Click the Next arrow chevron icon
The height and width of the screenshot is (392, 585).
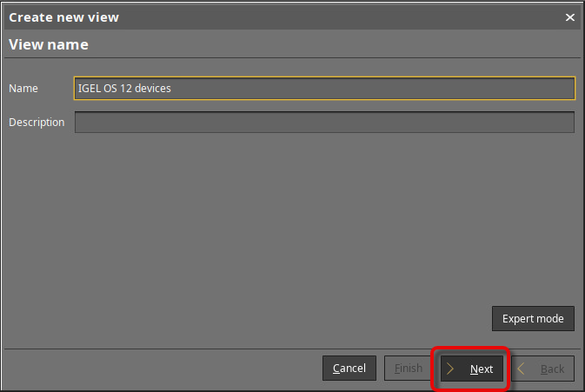click(450, 369)
